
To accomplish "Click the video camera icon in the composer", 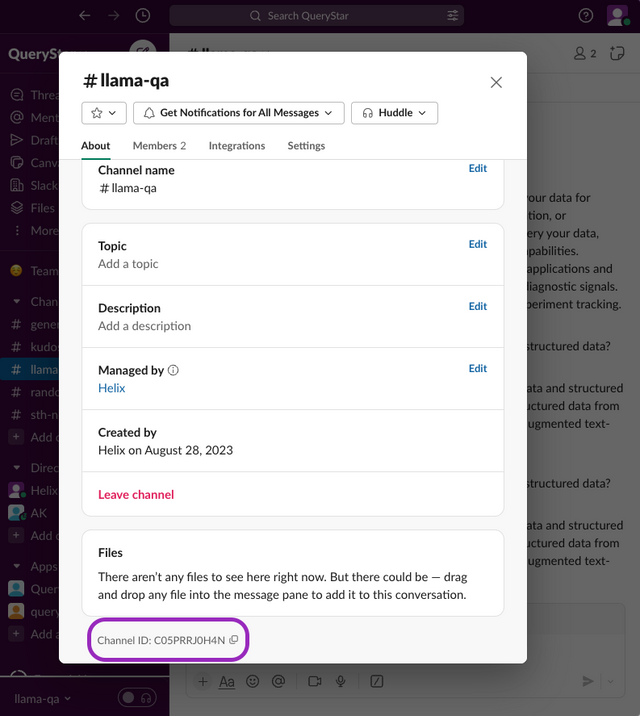I will coord(315,681).
